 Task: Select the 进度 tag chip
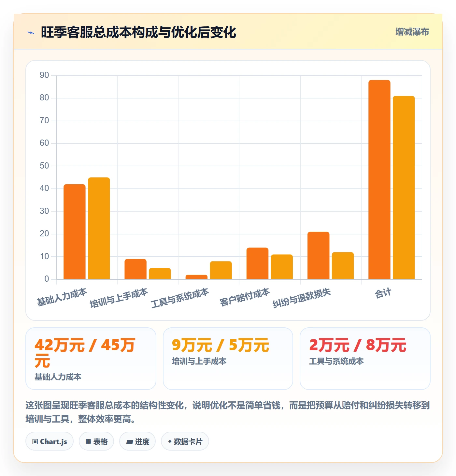(x=137, y=441)
